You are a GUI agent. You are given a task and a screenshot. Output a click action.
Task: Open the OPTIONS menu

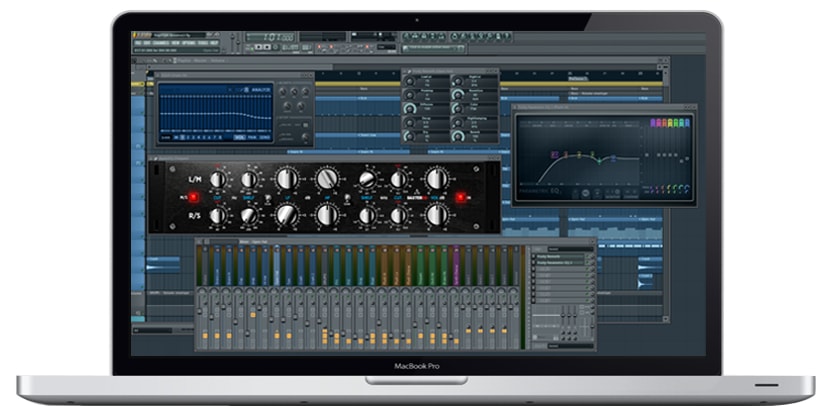(x=189, y=43)
